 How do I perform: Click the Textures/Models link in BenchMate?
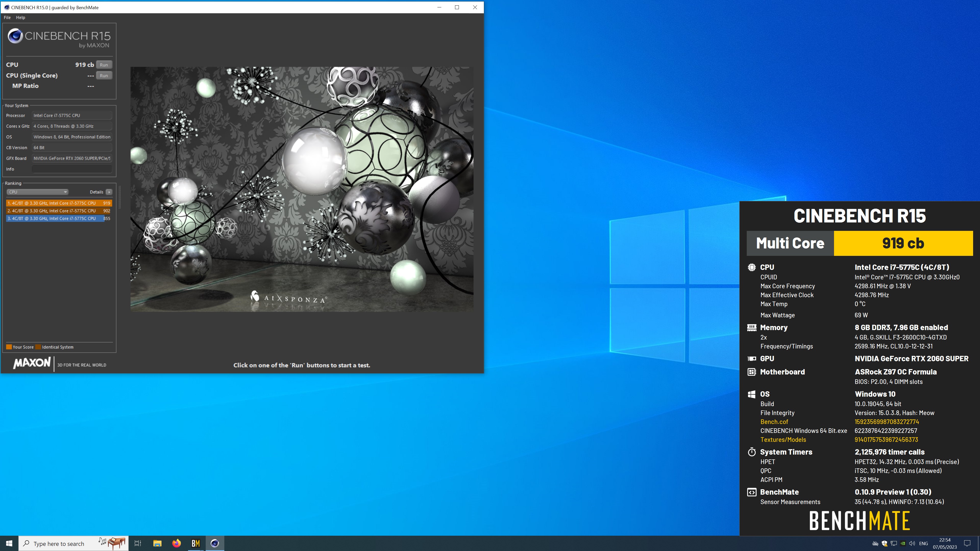pyautogui.click(x=783, y=440)
